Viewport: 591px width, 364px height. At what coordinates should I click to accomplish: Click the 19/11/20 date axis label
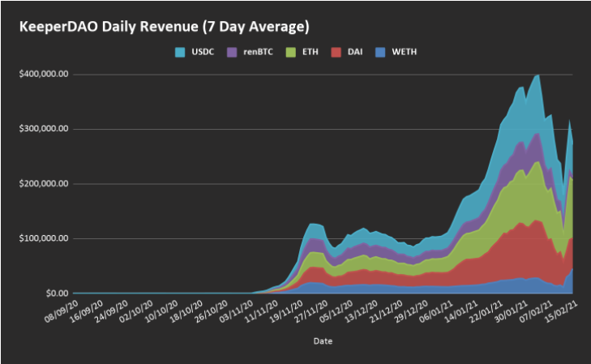click(x=286, y=310)
